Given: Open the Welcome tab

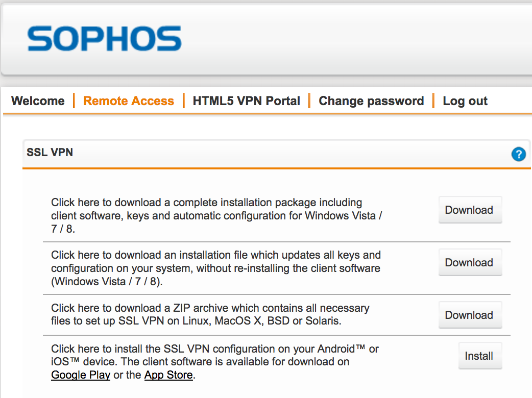Looking at the screenshot, I should pyautogui.click(x=38, y=101).
